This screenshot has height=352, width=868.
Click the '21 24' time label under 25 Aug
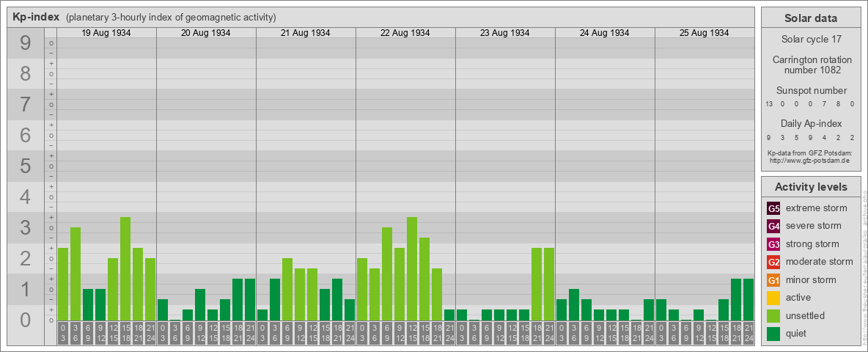tap(749, 334)
